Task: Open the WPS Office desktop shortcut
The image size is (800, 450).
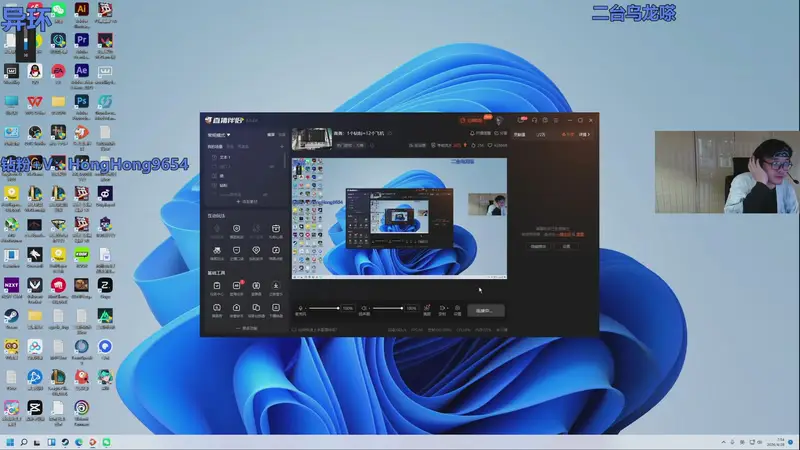Action: point(35,102)
